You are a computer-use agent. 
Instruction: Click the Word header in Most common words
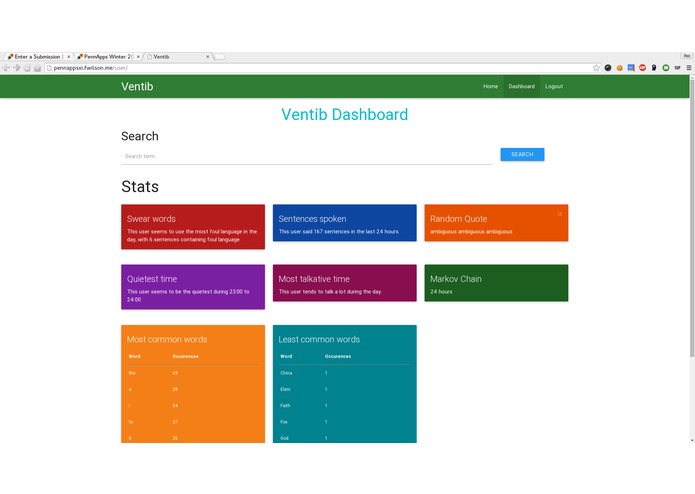coord(134,356)
